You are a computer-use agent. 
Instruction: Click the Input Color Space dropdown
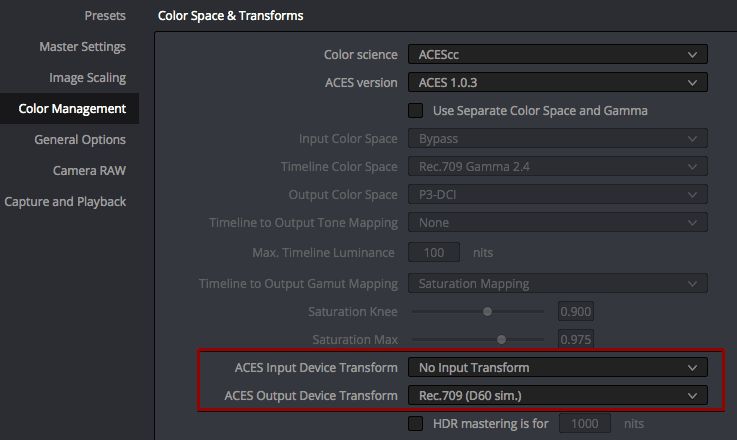coord(557,138)
